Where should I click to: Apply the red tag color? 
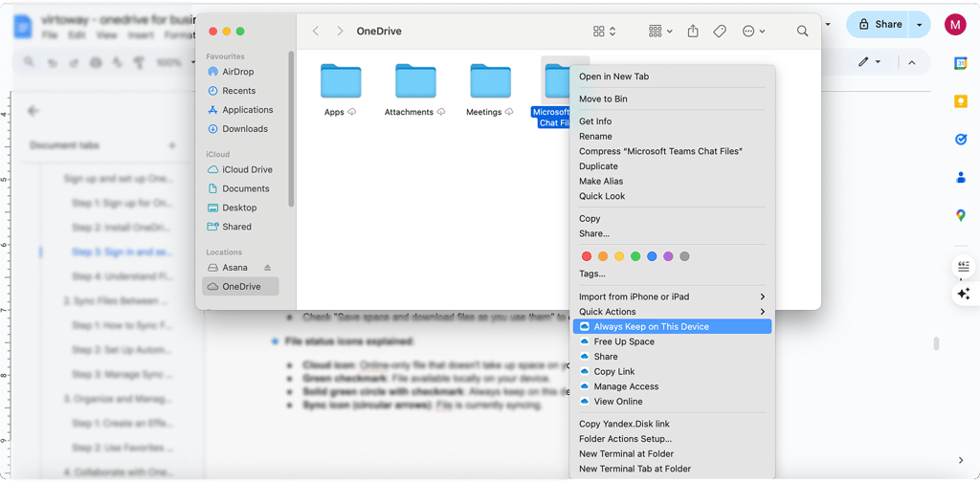[x=587, y=256]
